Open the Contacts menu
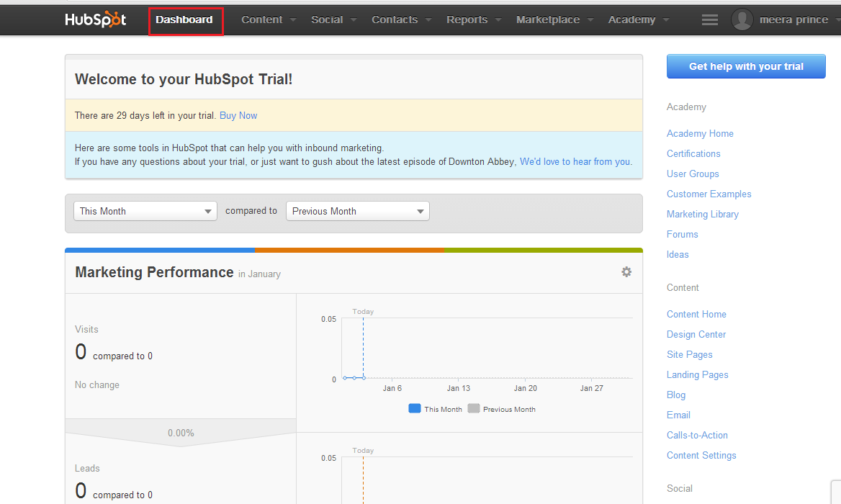Viewport: 841px width, 504px height. coord(401,20)
